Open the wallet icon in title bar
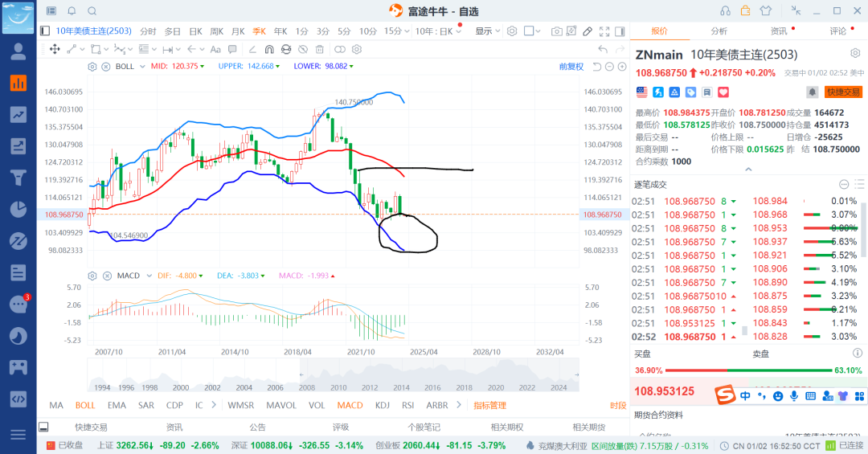The height and width of the screenshot is (454, 868). click(x=745, y=10)
